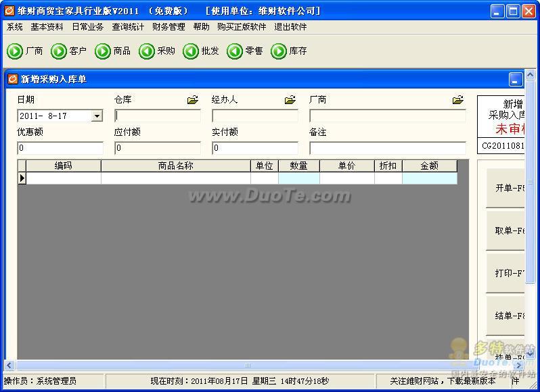Screen dimensions: 540x392
Task: Click the 金额 column header
Action: coord(430,166)
